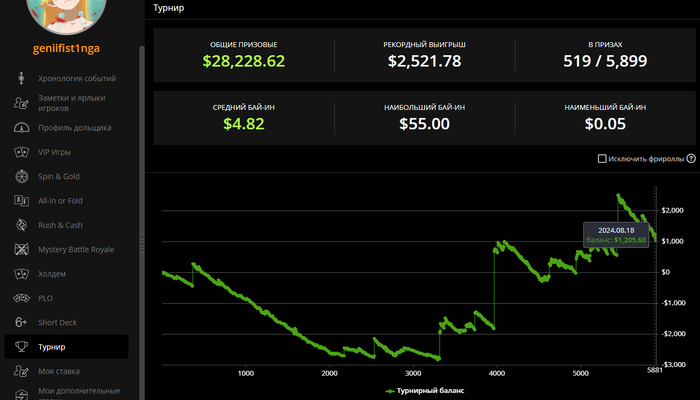The height and width of the screenshot is (400, 700).
Task: Click the $2,000 y-axis label
Action: tap(672, 210)
